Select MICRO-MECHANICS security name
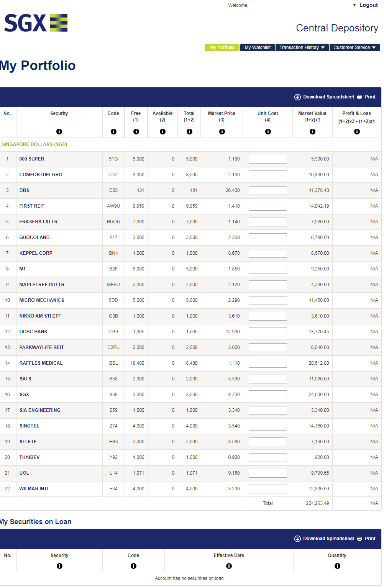 point(42,300)
